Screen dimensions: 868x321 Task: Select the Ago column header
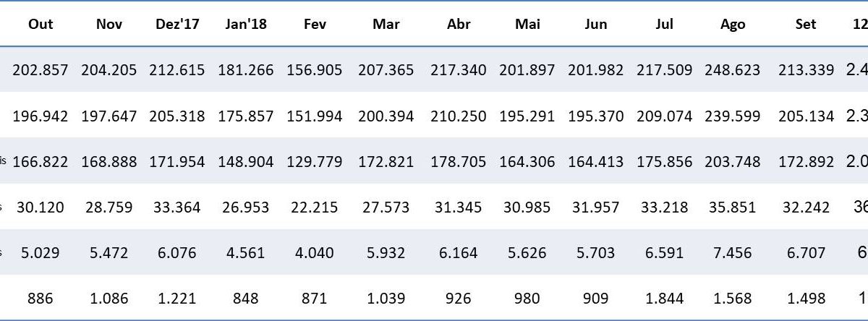(x=733, y=25)
